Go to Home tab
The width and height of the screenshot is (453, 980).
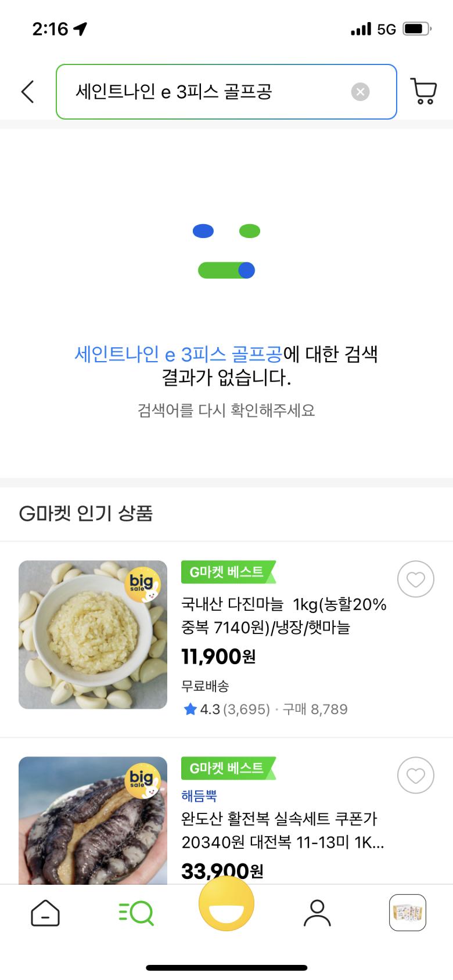(45, 913)
